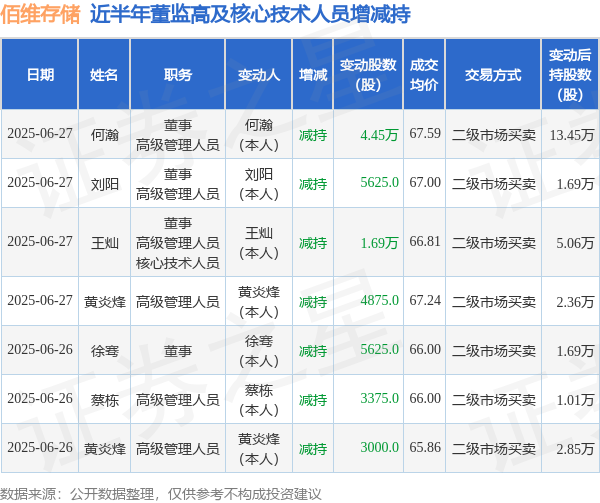Select the 成交均价 column header
Viewport: 600px width, 503px height.
pos(424,75)
